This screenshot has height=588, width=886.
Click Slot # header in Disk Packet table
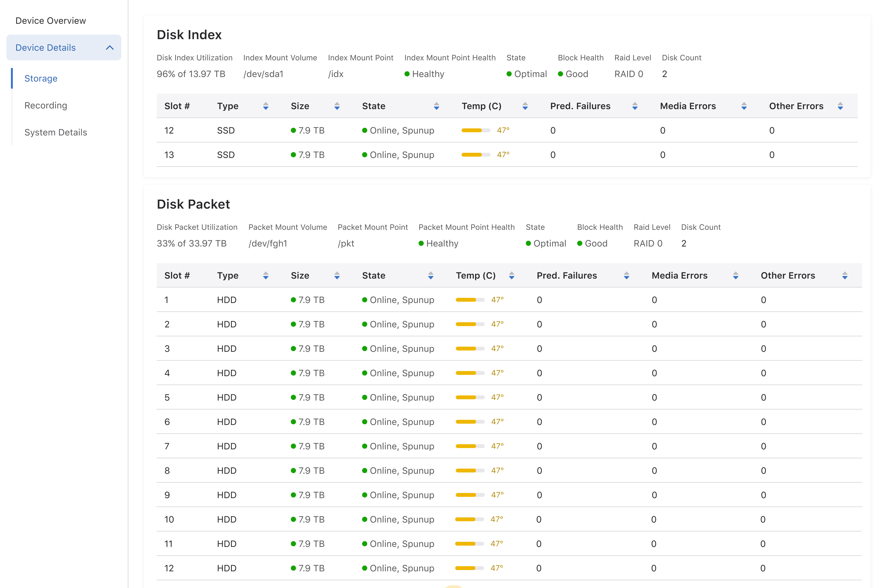click(177, 276)
